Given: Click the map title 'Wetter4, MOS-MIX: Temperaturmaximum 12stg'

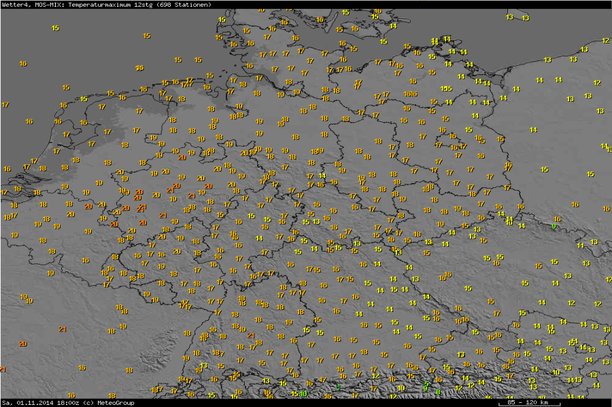Looking at the screenshot, I should coord(78,5).
